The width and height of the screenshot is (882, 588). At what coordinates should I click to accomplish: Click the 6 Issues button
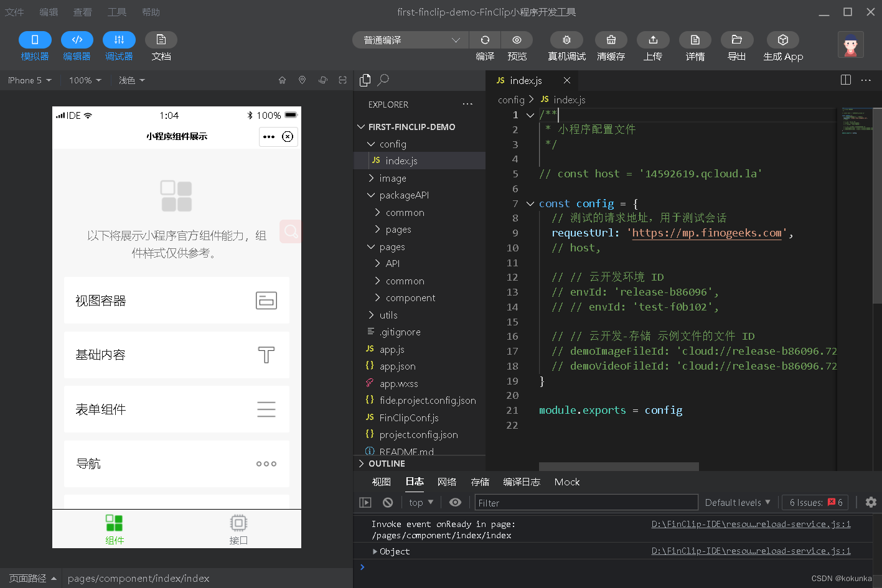[815, 502]
